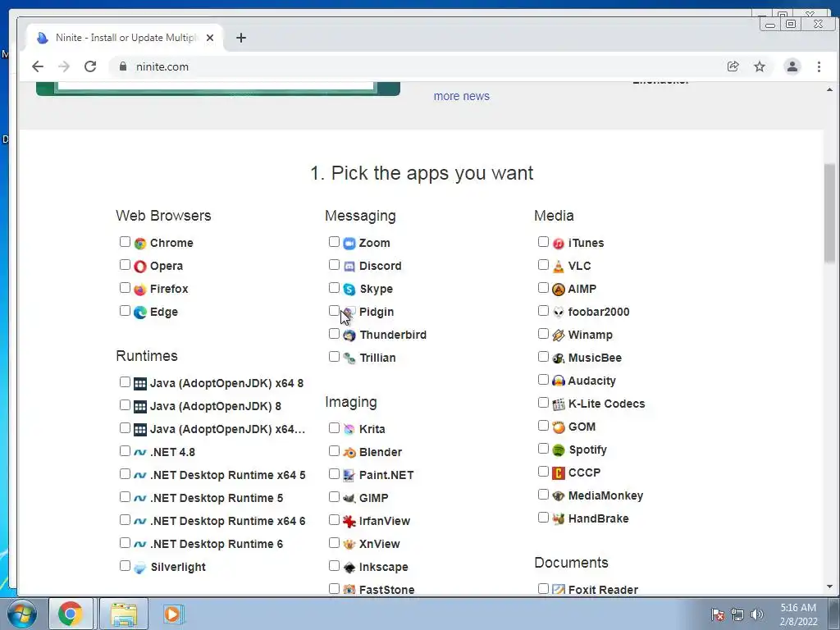Open the more news link

(461, 97)
